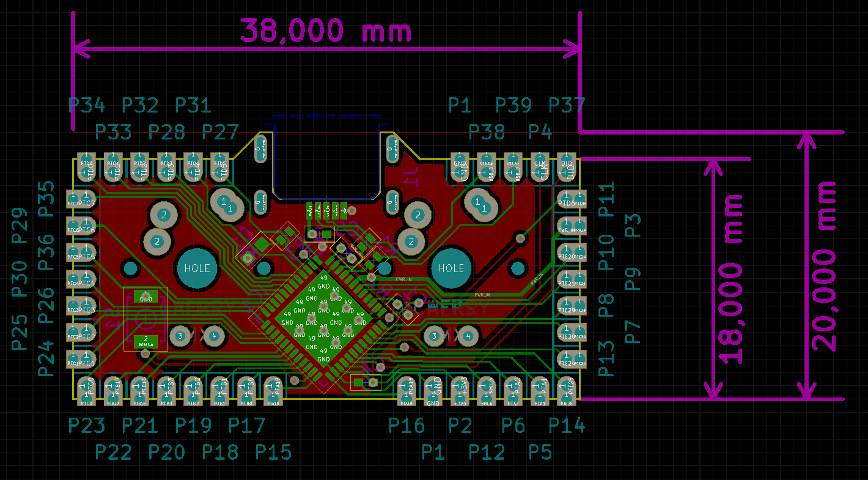Screen dimensions: 868x480
Task: Click the P15 reference designator label
Action: tap(273, 452)
